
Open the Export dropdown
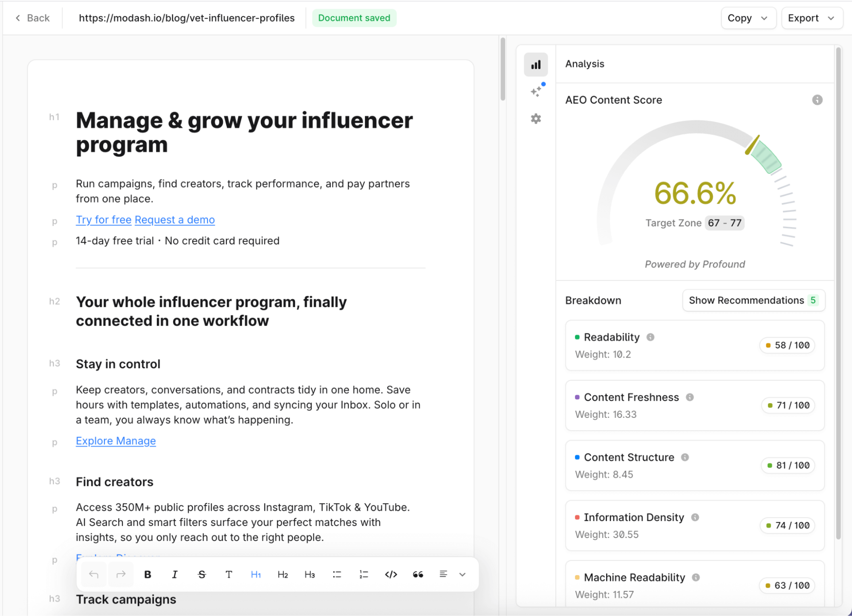pos(811,18)
